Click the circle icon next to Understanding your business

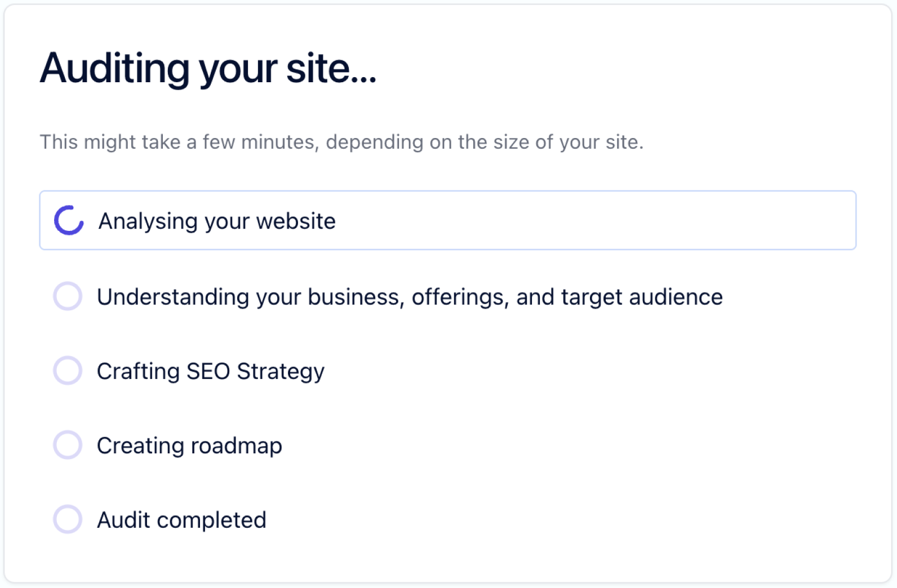tap(68, 296)
